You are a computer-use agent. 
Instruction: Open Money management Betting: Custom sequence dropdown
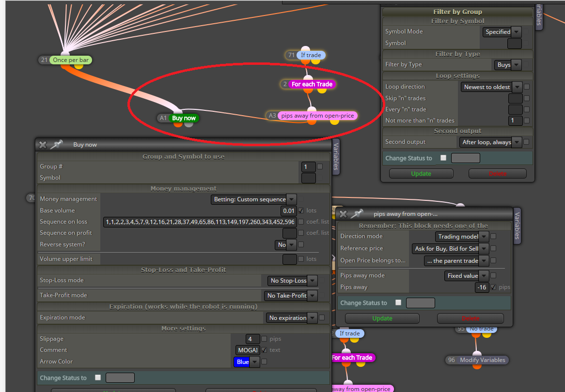(x=254, y=199)
